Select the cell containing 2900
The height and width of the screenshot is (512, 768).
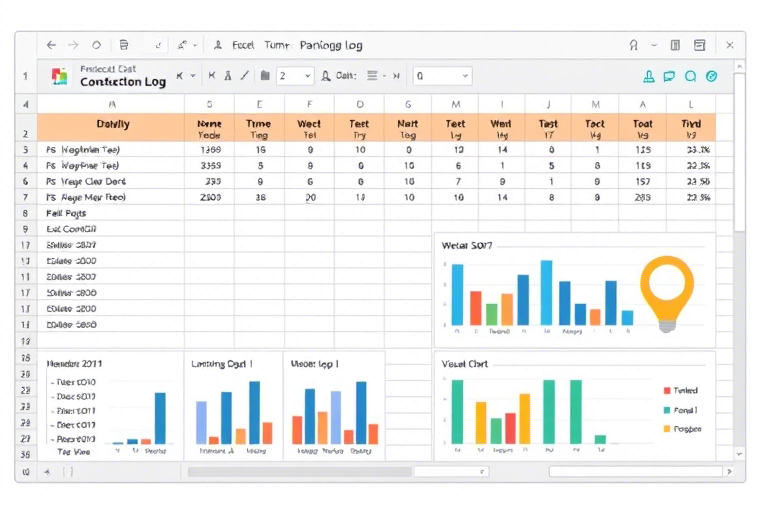(211, 197)
